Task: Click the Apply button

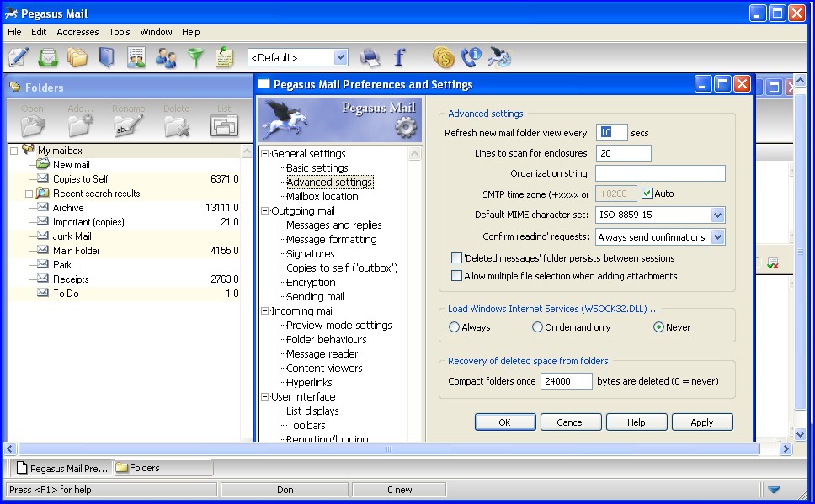Action: (x=701, y=422)
